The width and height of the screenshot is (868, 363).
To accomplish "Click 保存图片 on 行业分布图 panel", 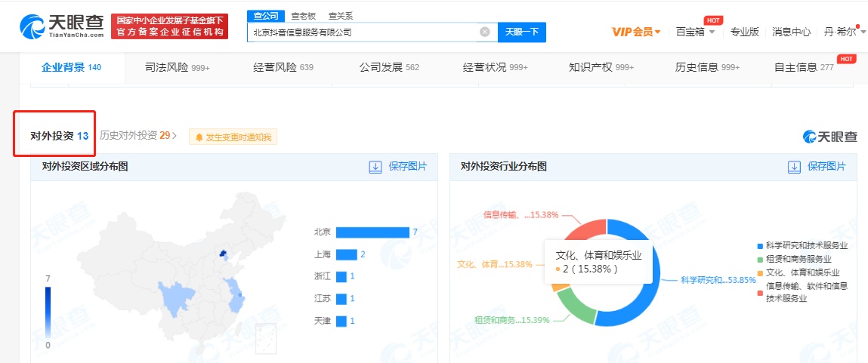I will [x=827, y=167].
